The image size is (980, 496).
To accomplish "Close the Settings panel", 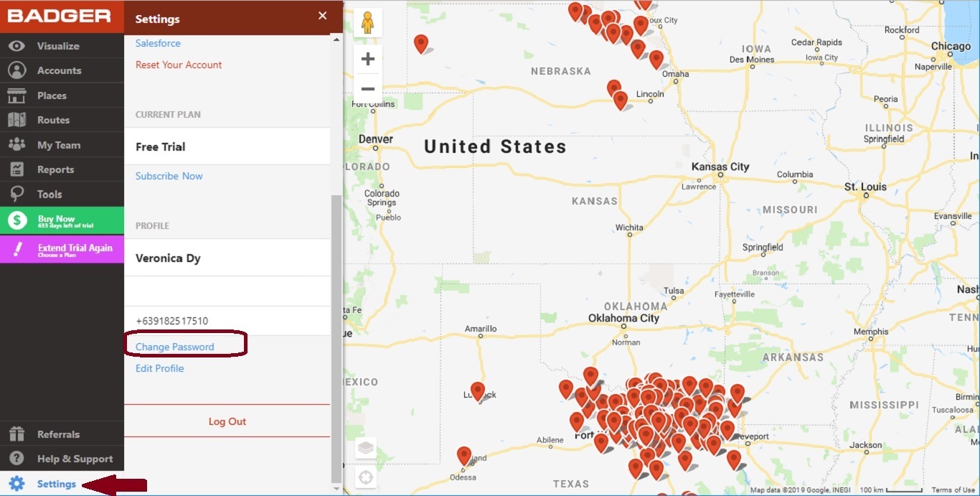I will coord(322,16).
